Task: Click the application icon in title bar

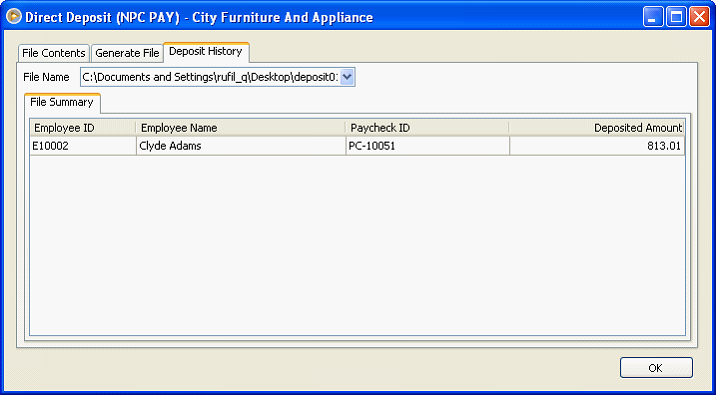Action: (14, 17)
